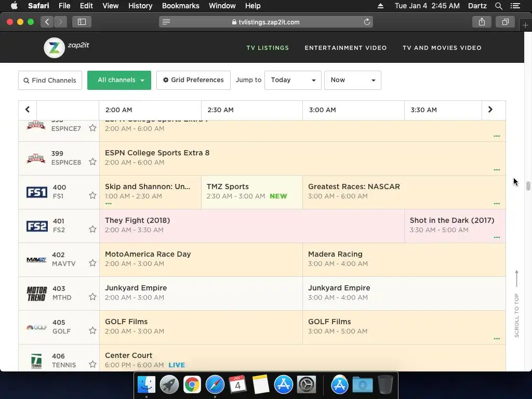
Task: Open Madera Racing listing
Action: 404,260
